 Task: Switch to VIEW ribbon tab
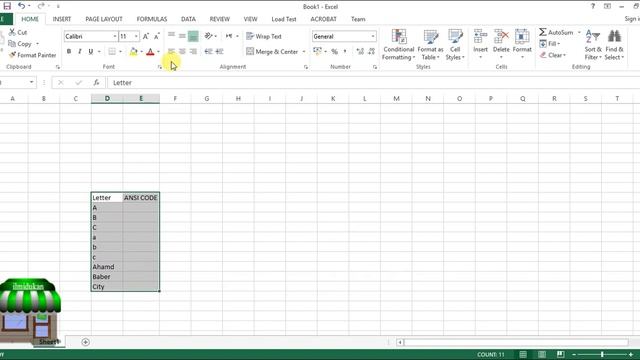pos(250,19)
